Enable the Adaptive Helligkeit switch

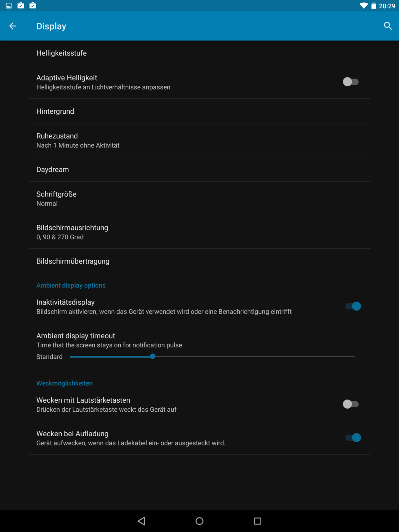click(x=351, y=82)
